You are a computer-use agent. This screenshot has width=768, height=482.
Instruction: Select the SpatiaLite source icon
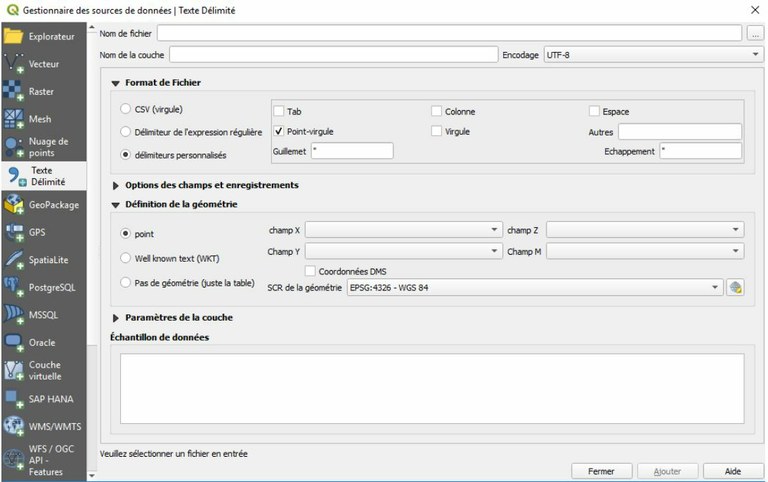coord(14,259)
